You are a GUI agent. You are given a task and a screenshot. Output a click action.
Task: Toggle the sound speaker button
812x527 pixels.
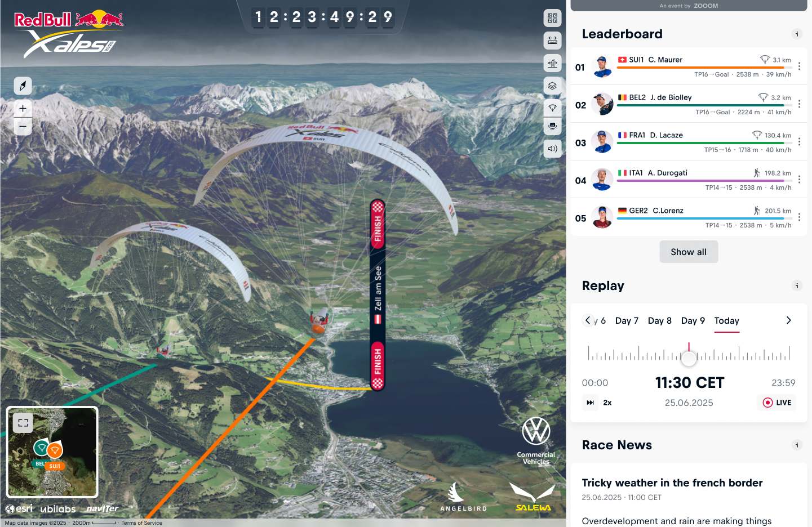click(552, 149)
